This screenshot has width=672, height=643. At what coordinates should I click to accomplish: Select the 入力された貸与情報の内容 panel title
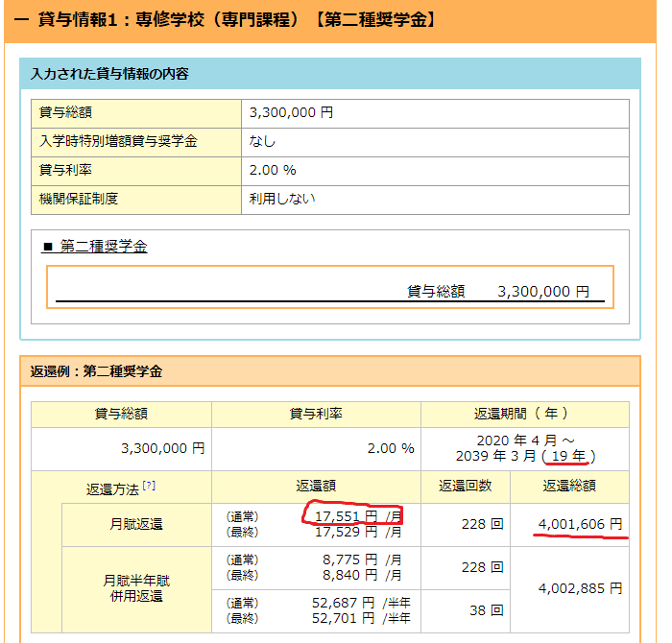coord(109,74)
